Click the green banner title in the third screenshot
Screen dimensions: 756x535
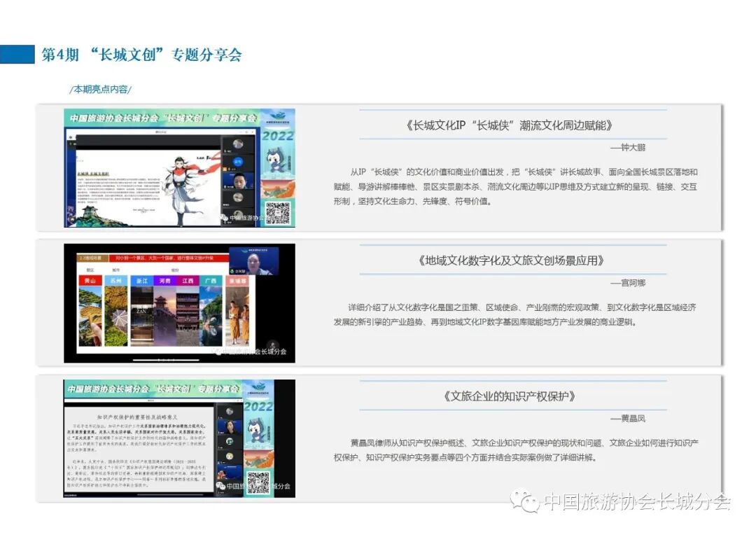[x=153, y=389]
